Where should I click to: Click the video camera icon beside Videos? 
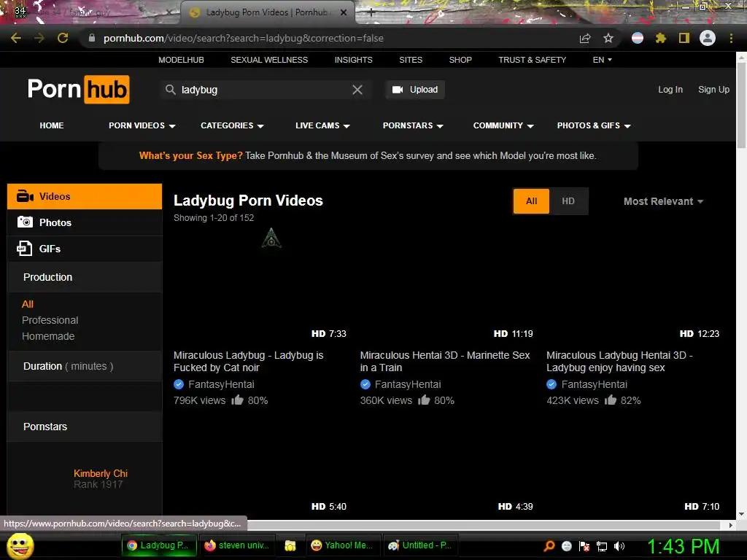[25, 196]
